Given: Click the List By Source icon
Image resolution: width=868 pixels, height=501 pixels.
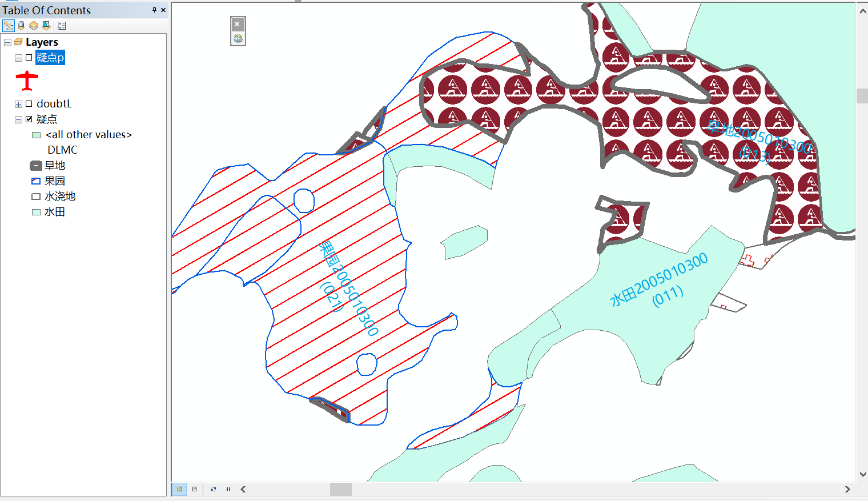Looking at the screenshot, I should pos(21,25).
